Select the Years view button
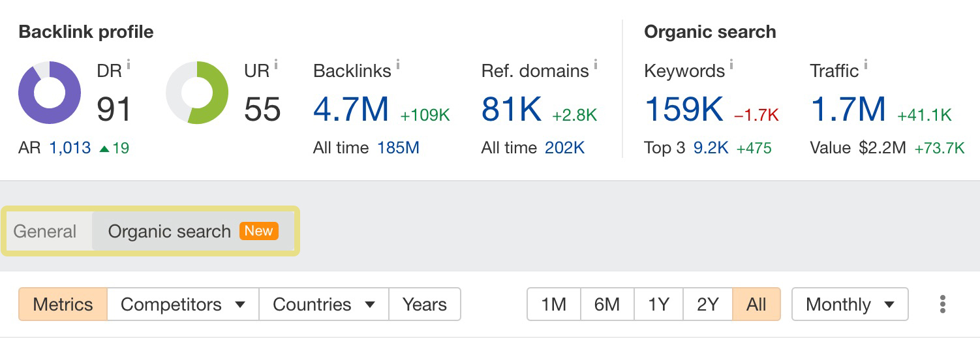The image size is (980, 338). (425, 305)
